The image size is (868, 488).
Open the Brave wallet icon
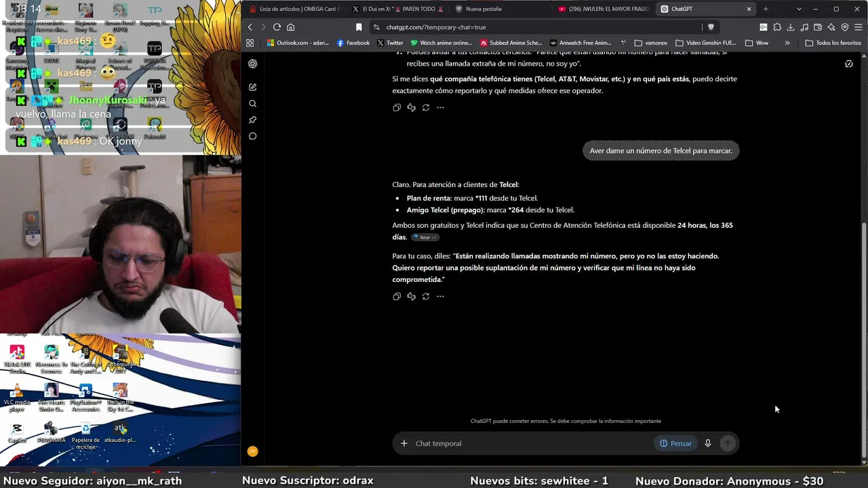point(818,27)
